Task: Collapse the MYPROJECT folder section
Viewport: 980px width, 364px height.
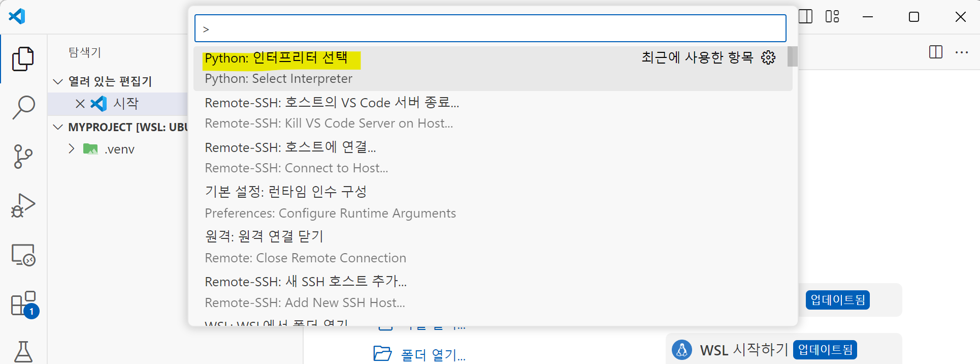Action: (58, 127)
